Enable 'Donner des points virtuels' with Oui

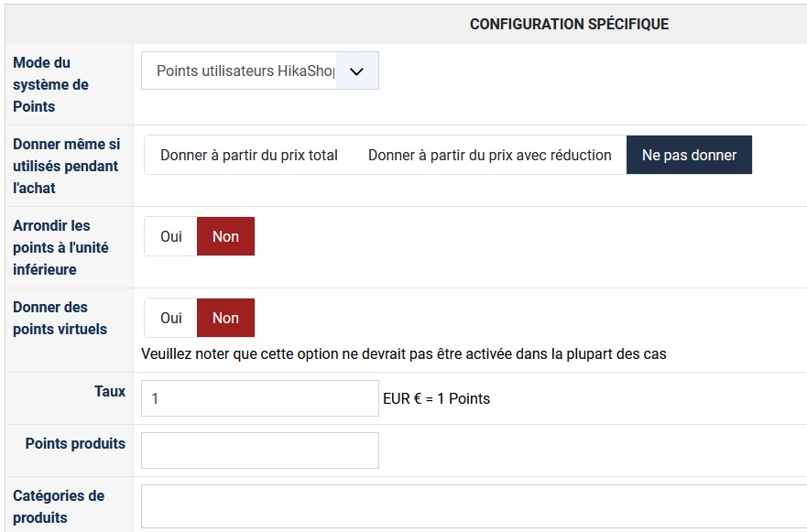pos(171,318)
